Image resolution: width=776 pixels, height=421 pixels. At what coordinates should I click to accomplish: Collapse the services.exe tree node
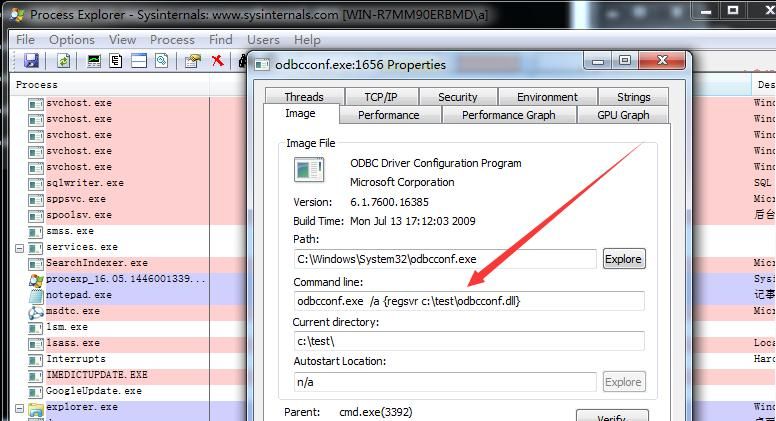click(x=19, y=248)
